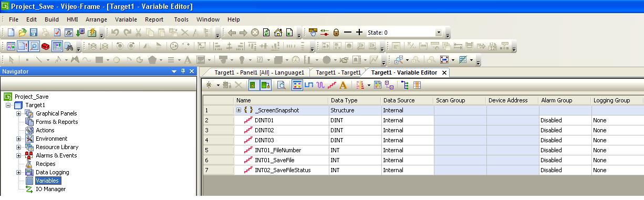644x200 pixels.
Task: Pin the Navigator panel
Action: pos(183,71)
